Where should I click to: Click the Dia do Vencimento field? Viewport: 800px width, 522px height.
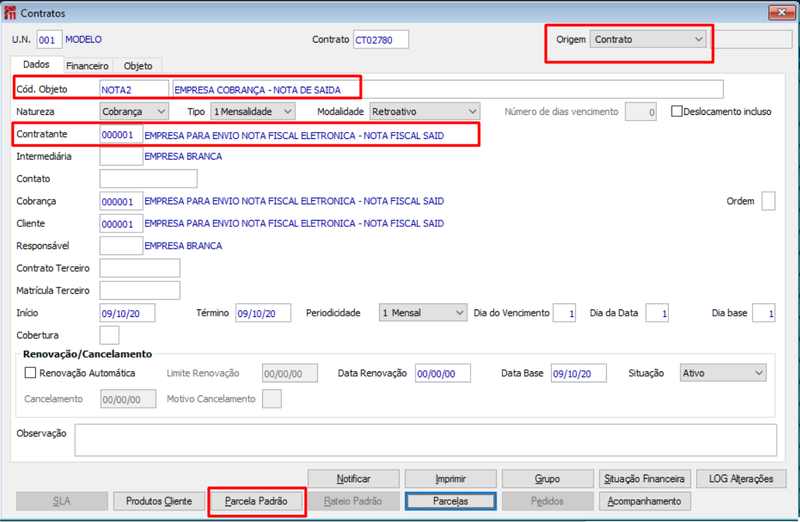(x=565, y=313)
